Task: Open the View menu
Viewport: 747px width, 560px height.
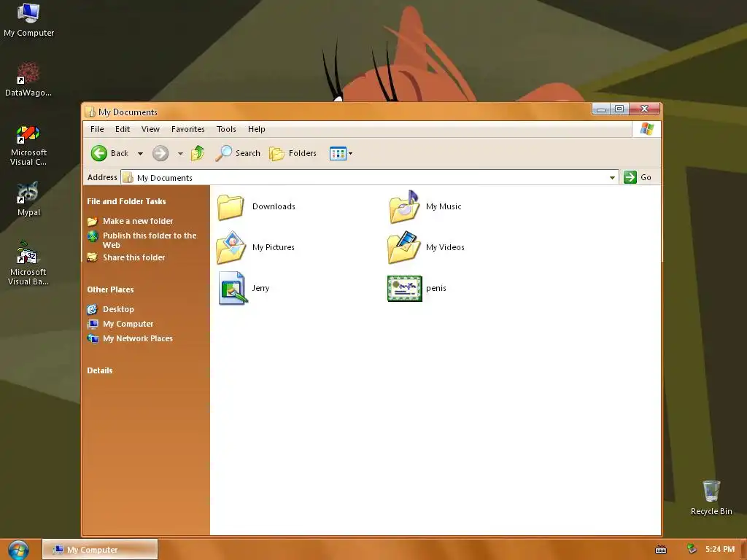Action: coord(150,129)
